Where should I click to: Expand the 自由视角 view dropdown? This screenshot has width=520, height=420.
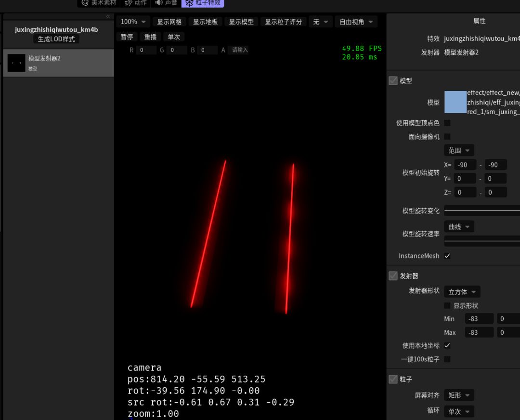pos(356,22)
